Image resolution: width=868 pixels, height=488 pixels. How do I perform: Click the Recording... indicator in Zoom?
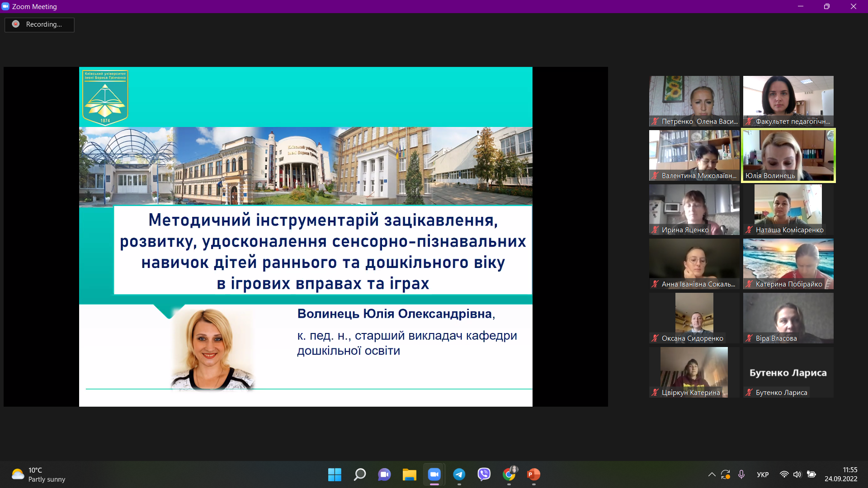coord(39,25)
